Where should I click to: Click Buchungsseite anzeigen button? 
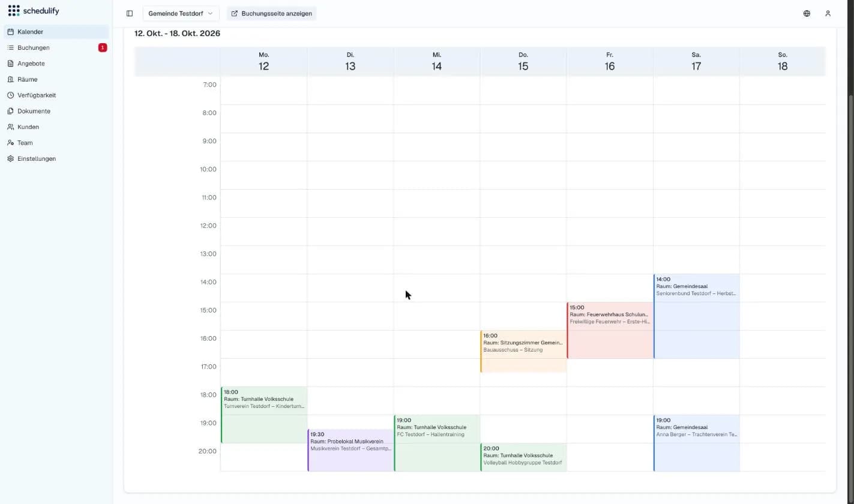(x=271, y=13)
